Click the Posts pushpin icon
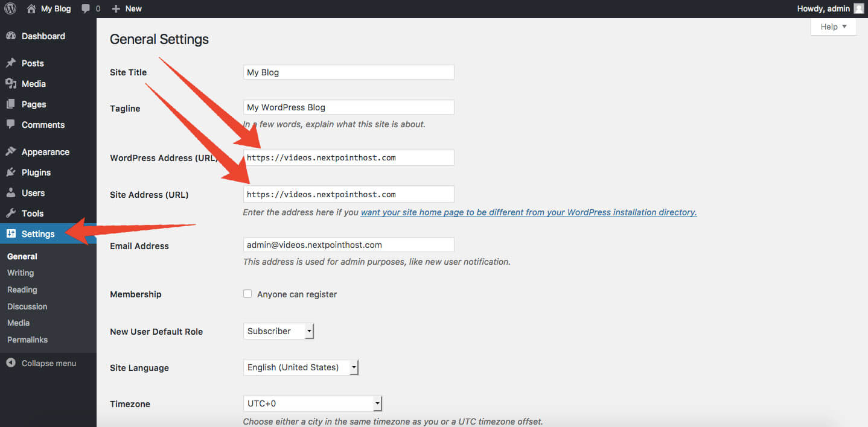The image size is (868, 427). [11, 63]
